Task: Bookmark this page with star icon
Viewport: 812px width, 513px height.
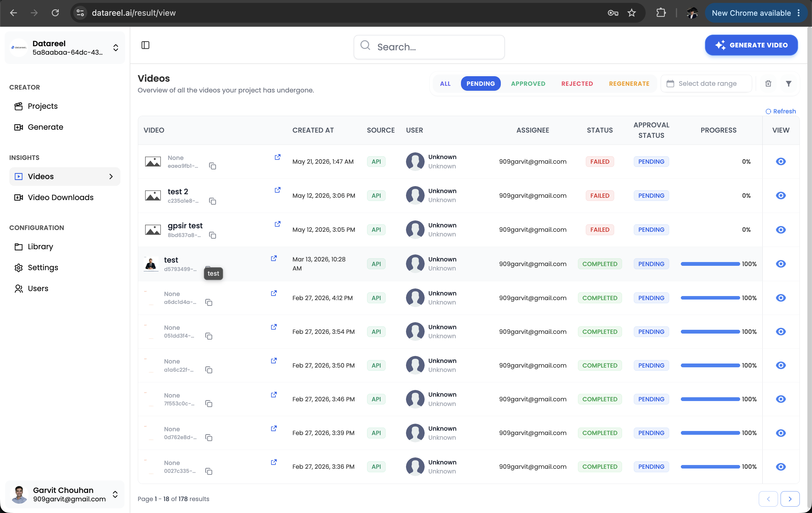Action: pyautogui.click(x=631, y=13)
